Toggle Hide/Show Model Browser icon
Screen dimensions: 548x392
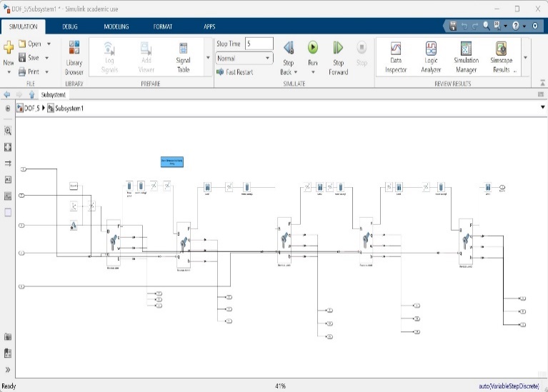8,109
